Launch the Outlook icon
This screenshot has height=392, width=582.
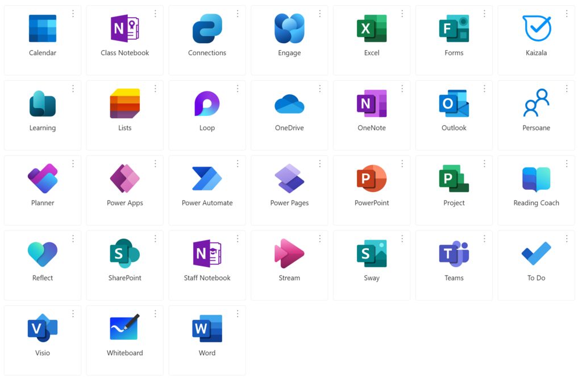[x=454, y=103]
